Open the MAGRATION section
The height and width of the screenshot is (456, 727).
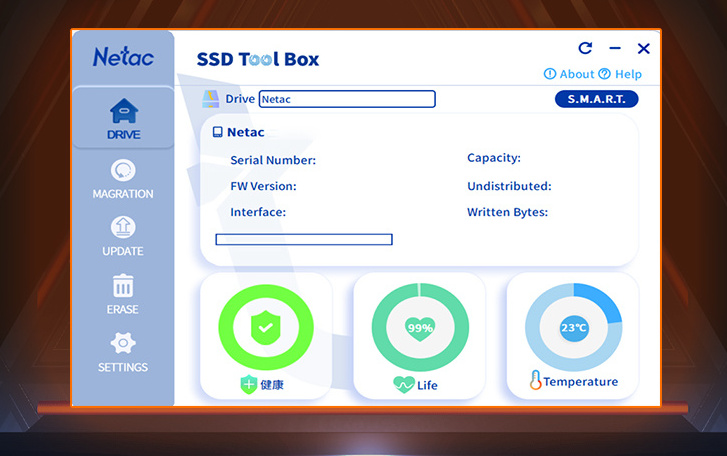tap(123, 179)
